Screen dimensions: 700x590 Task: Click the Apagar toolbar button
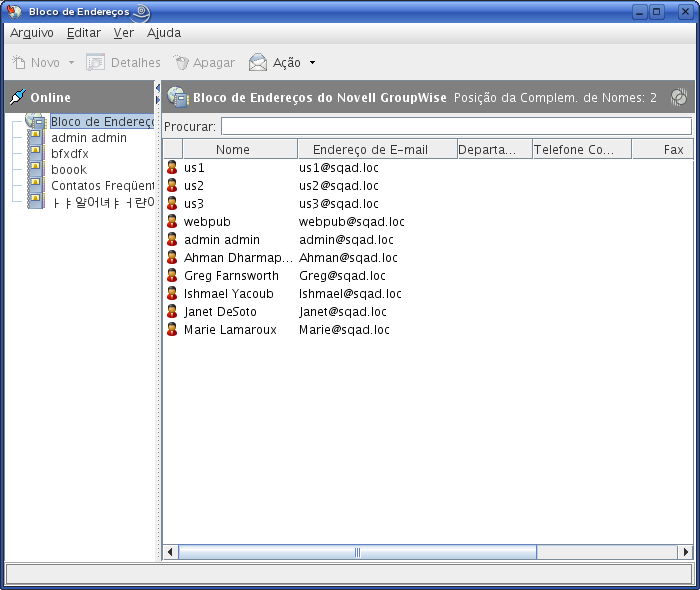pyautogui.click(x=204, y=62)
